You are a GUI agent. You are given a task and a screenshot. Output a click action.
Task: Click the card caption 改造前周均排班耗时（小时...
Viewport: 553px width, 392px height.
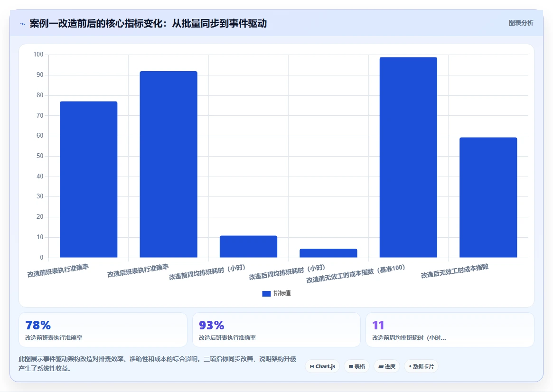coord(409,338)
